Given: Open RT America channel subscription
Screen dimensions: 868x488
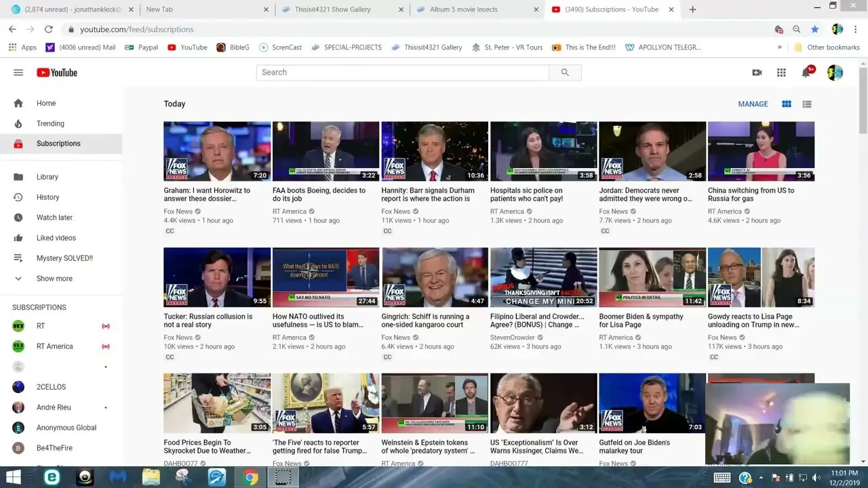Looking at the screenshot, I should point(61,346).
